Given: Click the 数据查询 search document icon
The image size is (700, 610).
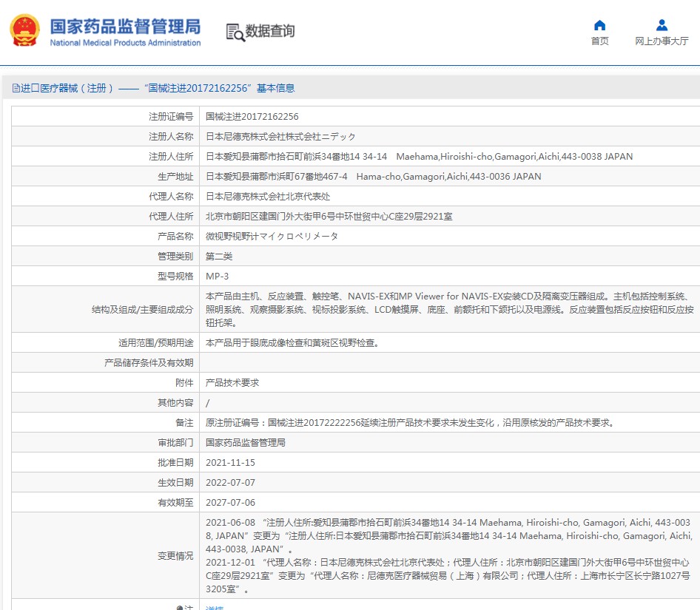Looking at the screenshot, I should pyautogui.click(x=235, y=32).
